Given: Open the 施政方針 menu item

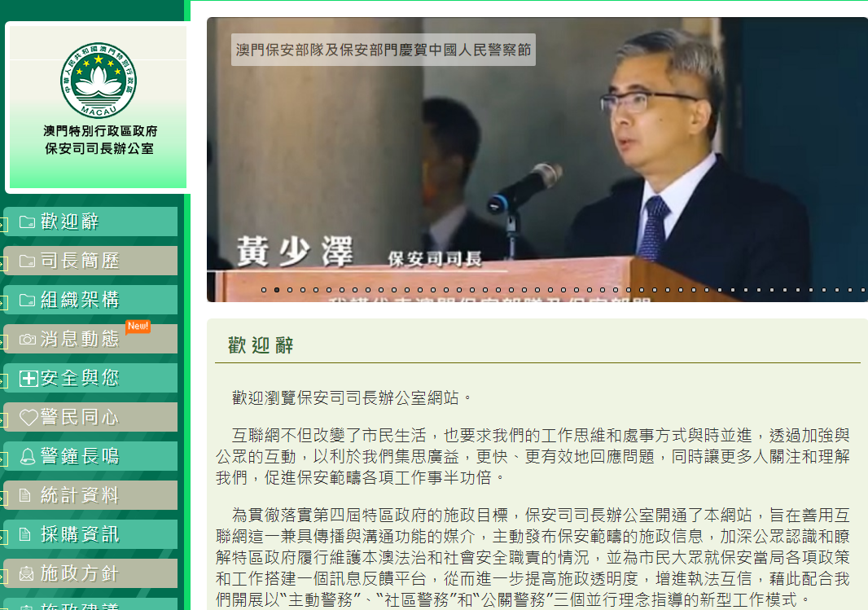Looking at the screenshot, I should (80, 573).
